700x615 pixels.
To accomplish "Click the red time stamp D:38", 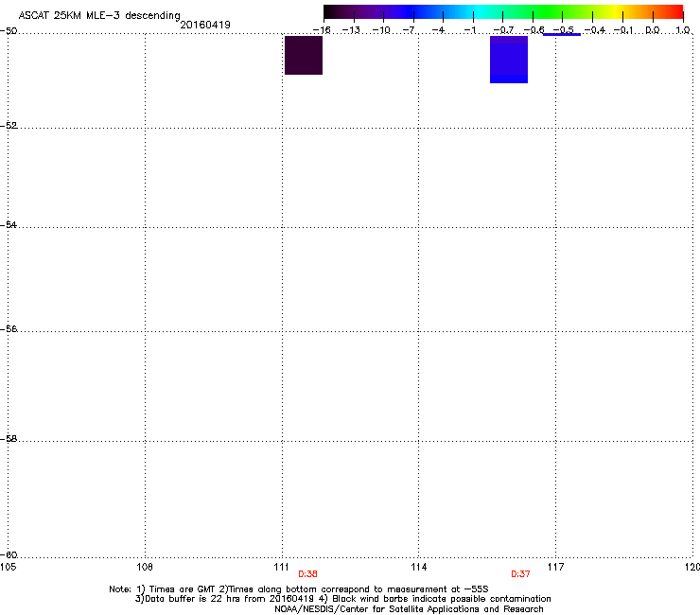I will click(307, 574).
